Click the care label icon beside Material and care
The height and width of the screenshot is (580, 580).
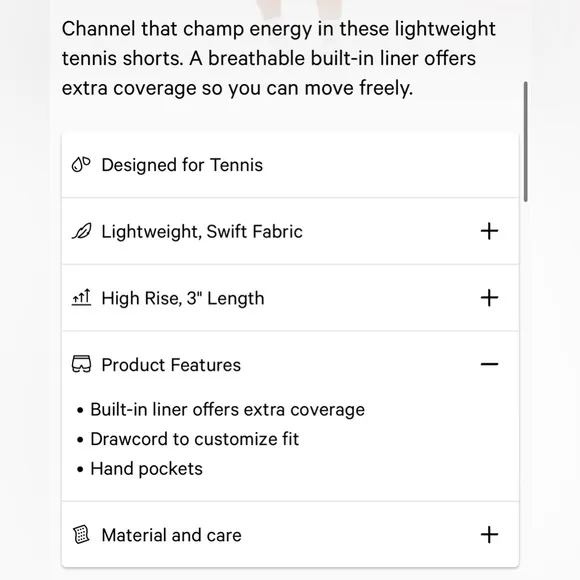tap(81, 535)
